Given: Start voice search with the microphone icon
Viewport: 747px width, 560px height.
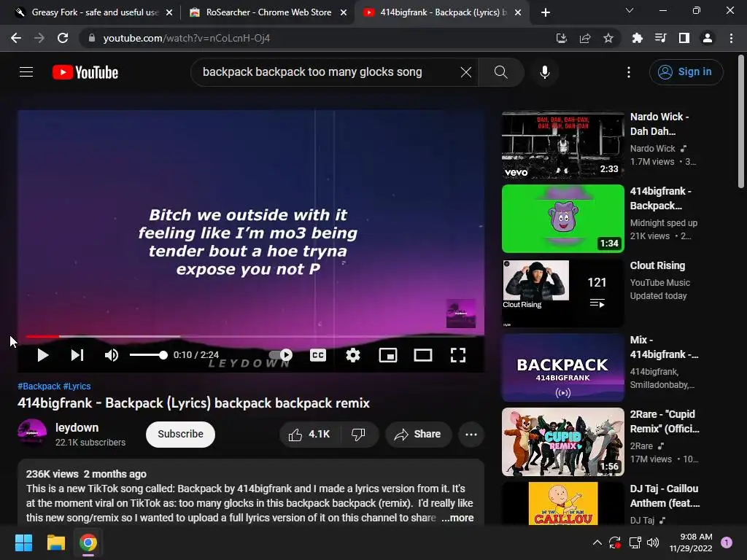Looking at the screenshot, I should coord(544,72).
